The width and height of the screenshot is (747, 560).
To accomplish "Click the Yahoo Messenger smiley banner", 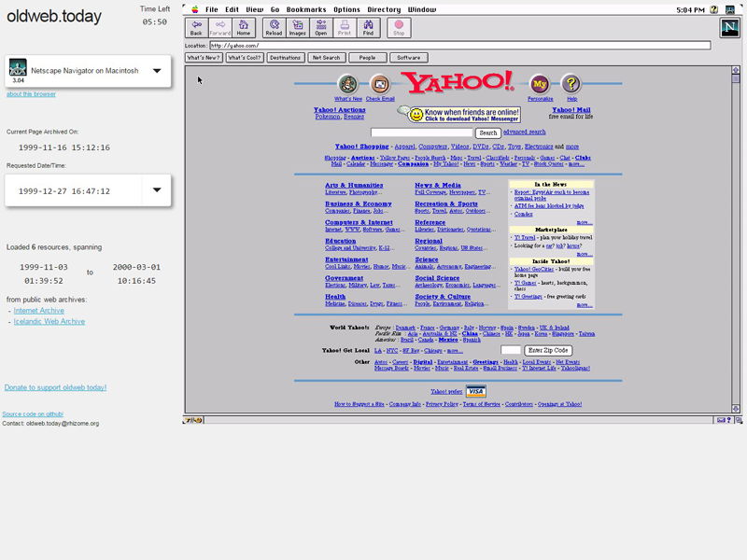I will click(459, 114).
